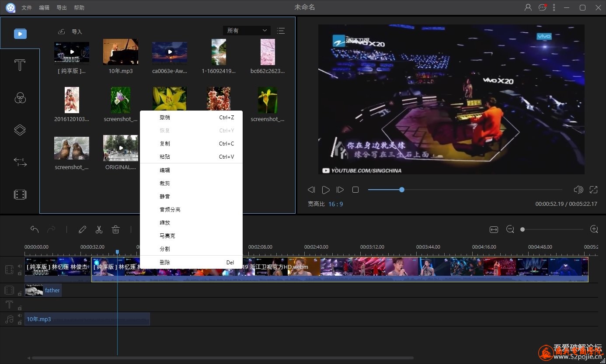
Task: Toggle list view of media library
Action: click(x=281, y=31)
